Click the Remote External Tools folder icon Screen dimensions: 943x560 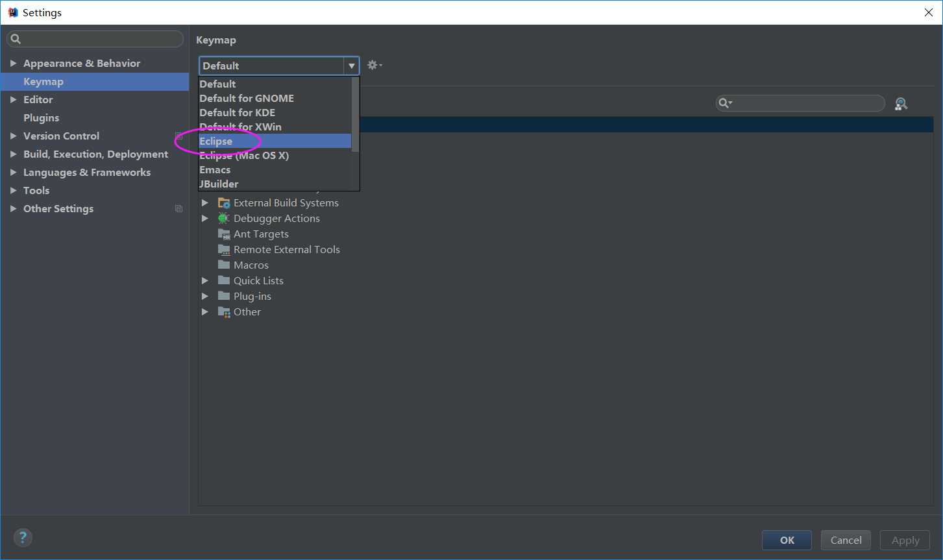click(x=224, y=250)
